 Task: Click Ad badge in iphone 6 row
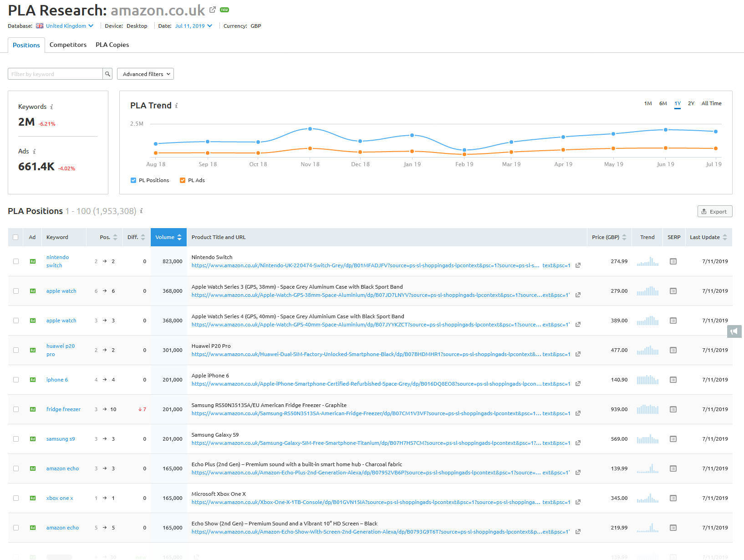[x=33, y=380]
